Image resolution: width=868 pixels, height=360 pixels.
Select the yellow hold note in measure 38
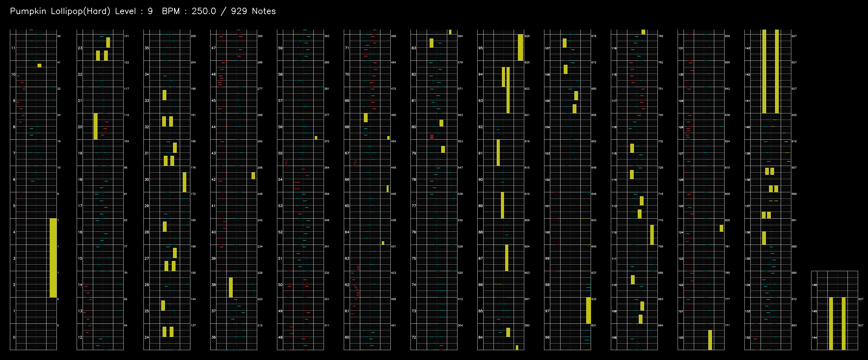pos(231,287)
